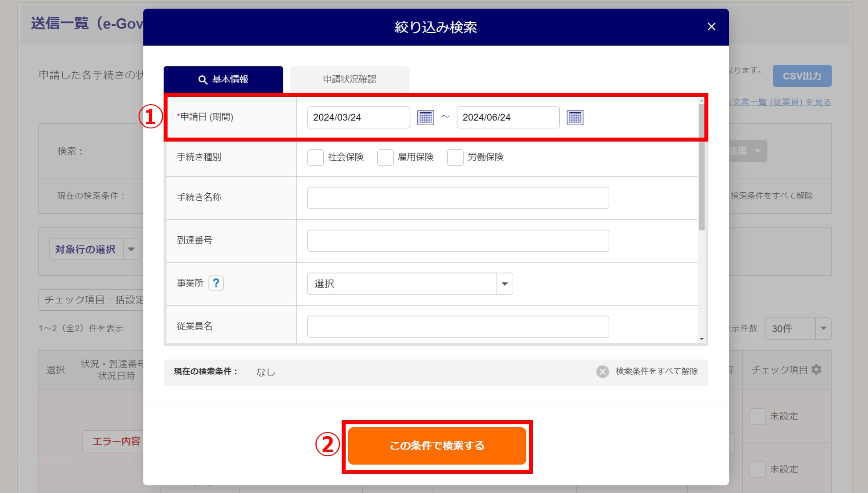Image resolution: width=868 pixels, height=493 pixels.
Task: Open the start date calendar picker
Action: point(425,117)
